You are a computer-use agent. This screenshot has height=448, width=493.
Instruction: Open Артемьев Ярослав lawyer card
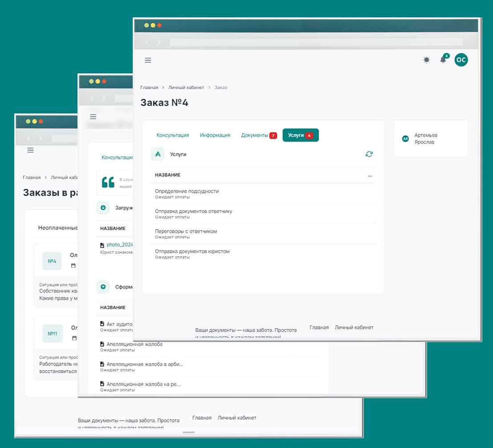coord(430,139)
